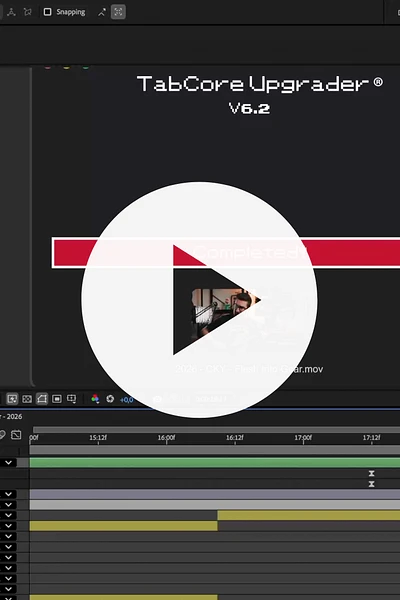Click the upper hourglass keyframe near 17:12f
The width and height of the screenshot is (400, 600).
pyautogui.click(x=371, y=473)
